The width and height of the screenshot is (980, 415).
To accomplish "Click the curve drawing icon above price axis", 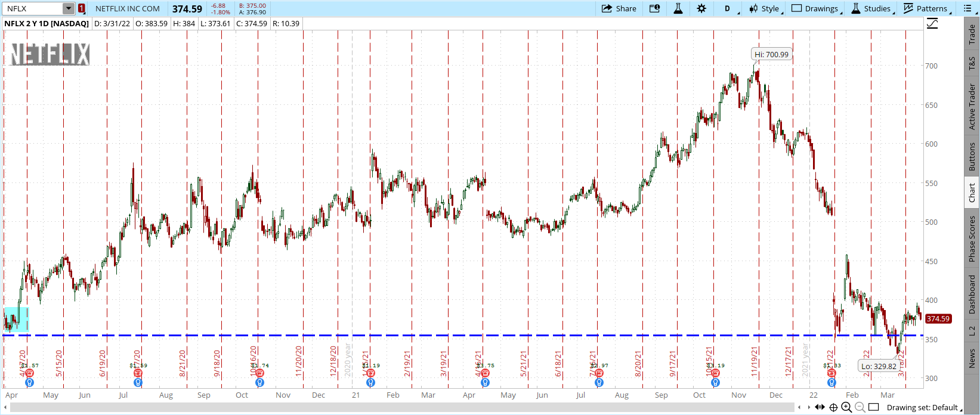I will click(x=932, y=24).
